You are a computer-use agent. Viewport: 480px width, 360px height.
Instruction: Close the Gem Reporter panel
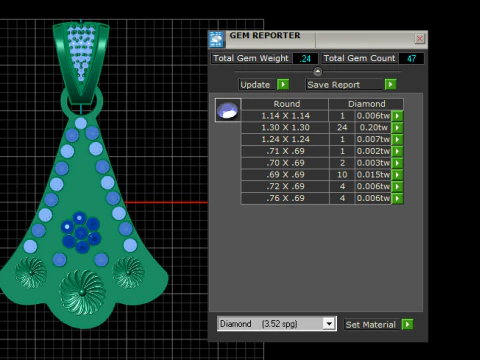coord(419,39)
